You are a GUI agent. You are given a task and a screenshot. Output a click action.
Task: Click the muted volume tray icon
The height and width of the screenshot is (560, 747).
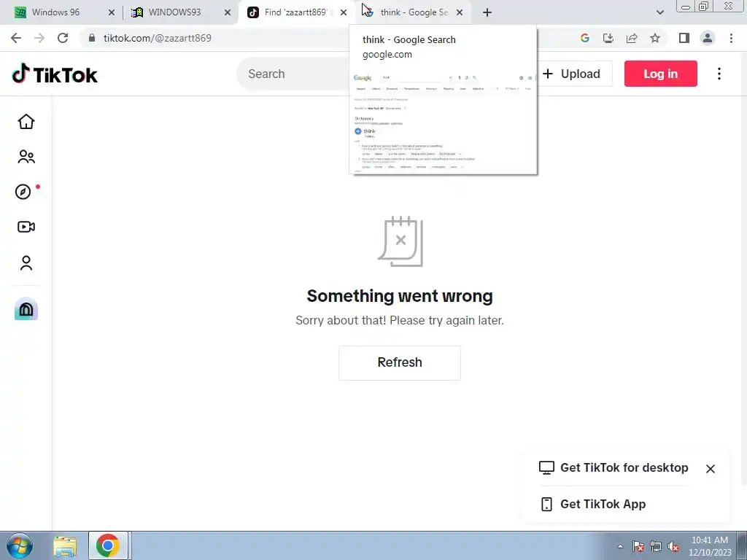673,547
